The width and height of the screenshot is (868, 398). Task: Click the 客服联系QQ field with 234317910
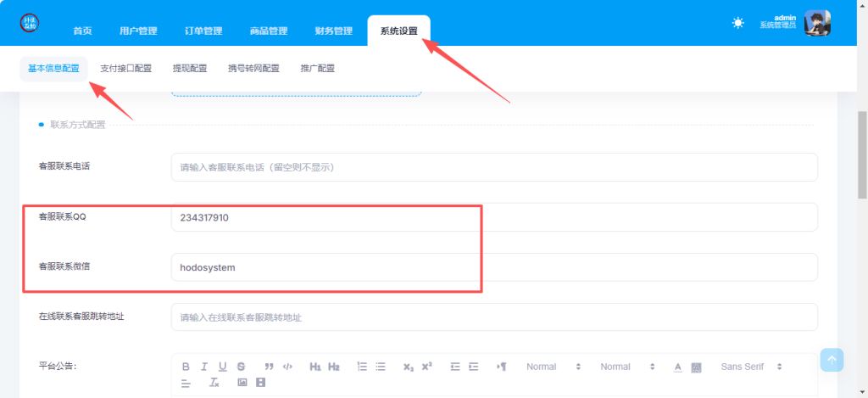(494, 217)
